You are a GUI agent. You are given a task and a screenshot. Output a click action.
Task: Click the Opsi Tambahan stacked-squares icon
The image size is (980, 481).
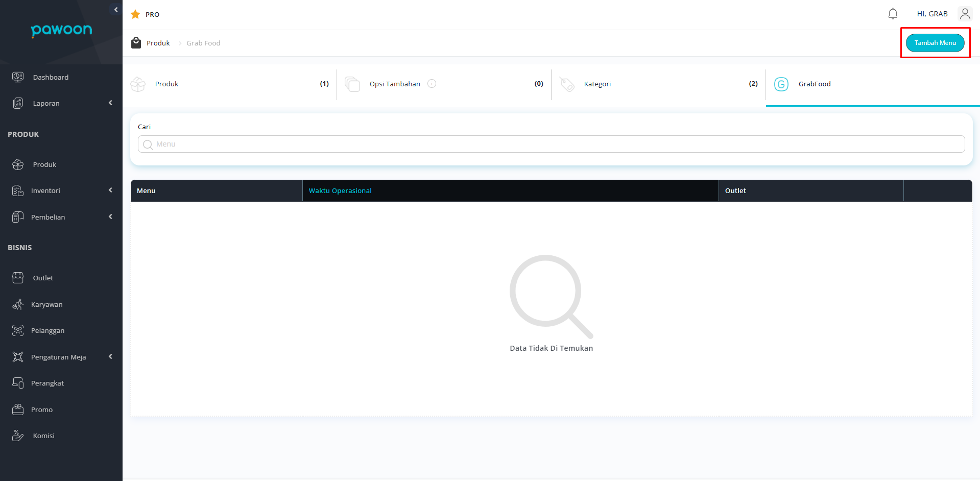(x=352, y=84)
